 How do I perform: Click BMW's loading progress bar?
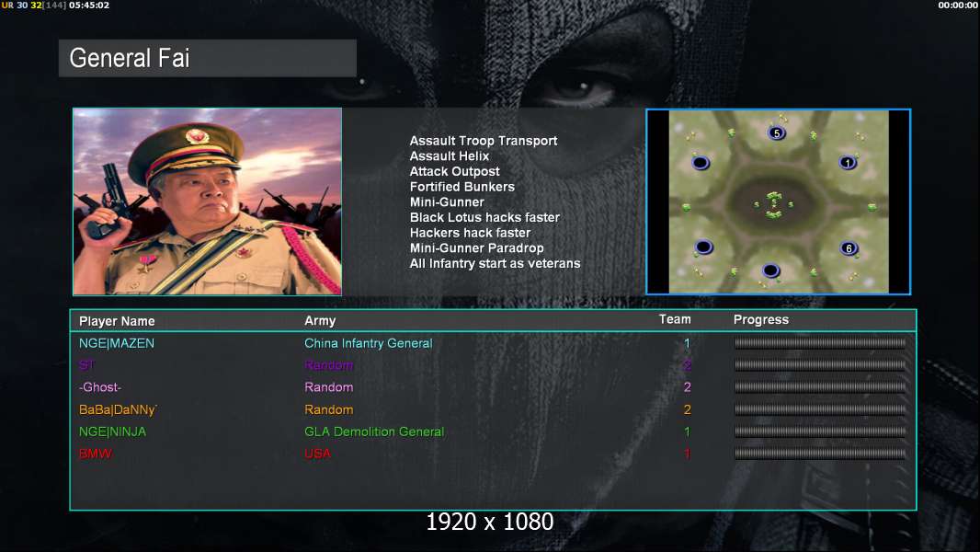[820, 454]
